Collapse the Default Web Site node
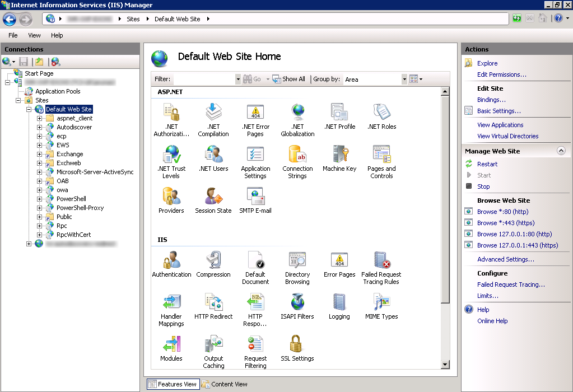 pos(29,109)
